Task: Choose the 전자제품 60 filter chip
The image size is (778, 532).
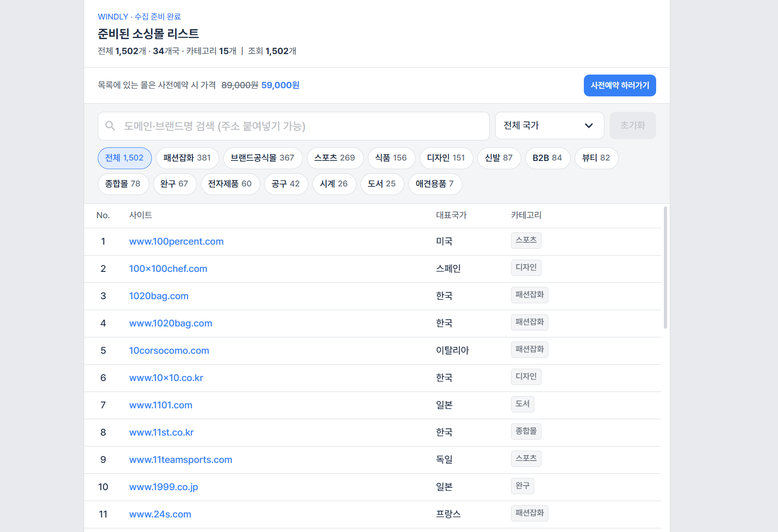Action: [x=230, y=184]
